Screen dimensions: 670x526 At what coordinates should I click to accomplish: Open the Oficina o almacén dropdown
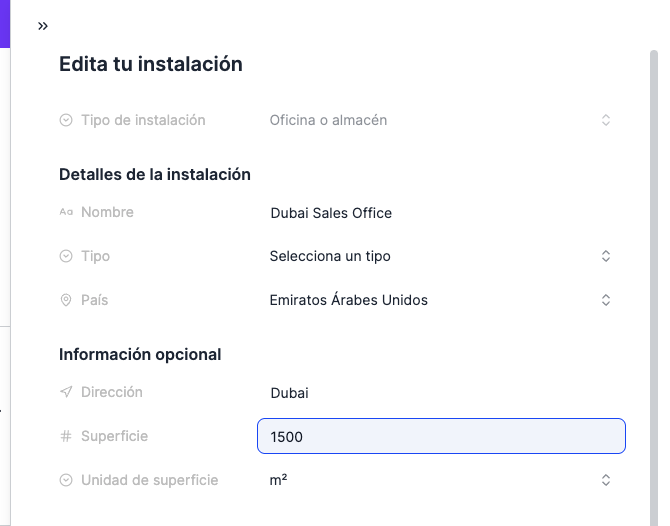[441, 120]
